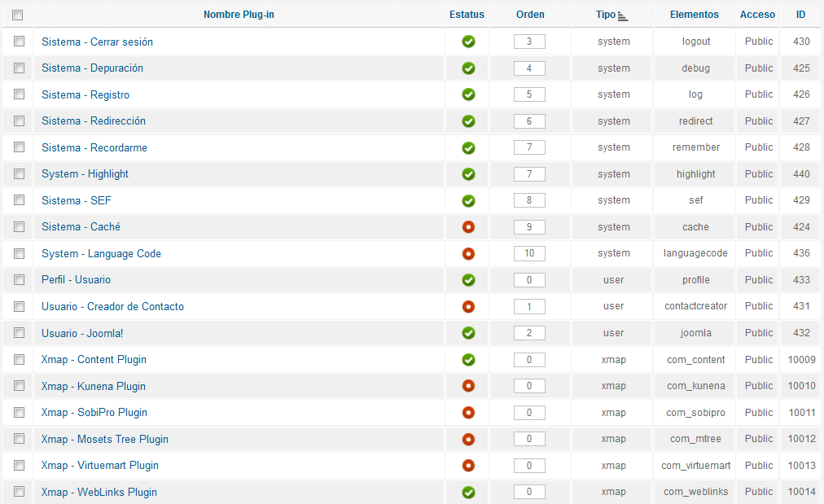
Task: Click order field of Xmap - Content Plugin
Action: point(529,359)
